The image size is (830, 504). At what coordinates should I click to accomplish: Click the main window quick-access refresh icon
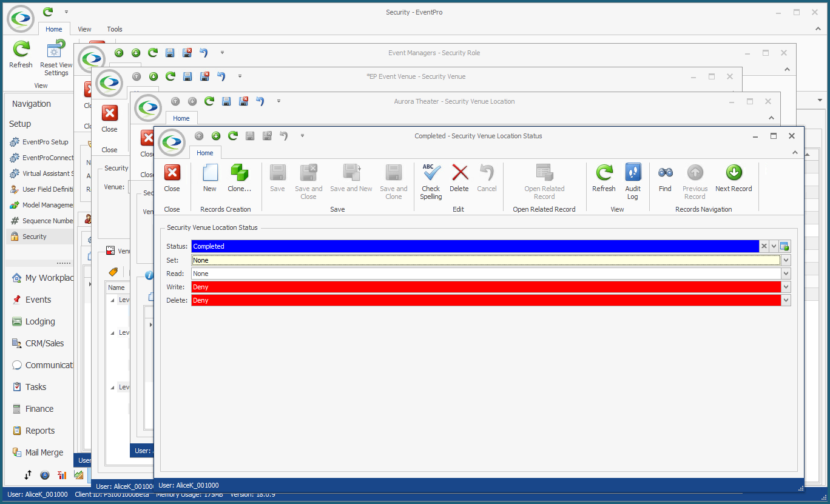(x=48, y=12)
